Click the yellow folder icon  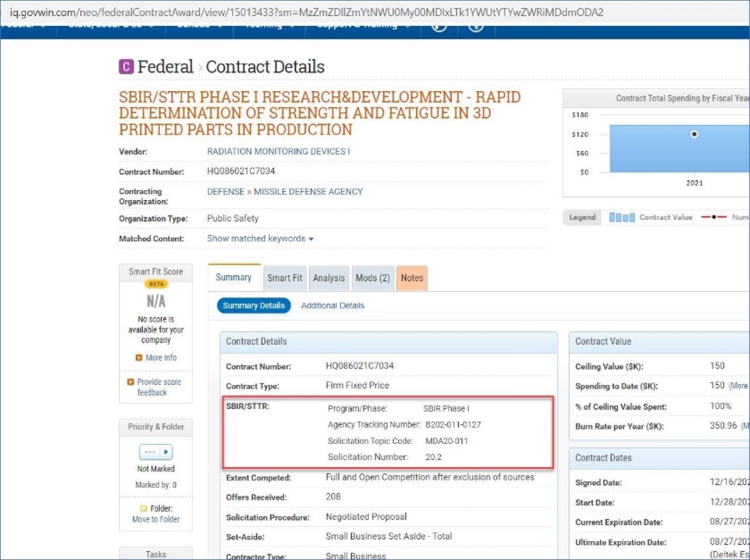[143, 509]
